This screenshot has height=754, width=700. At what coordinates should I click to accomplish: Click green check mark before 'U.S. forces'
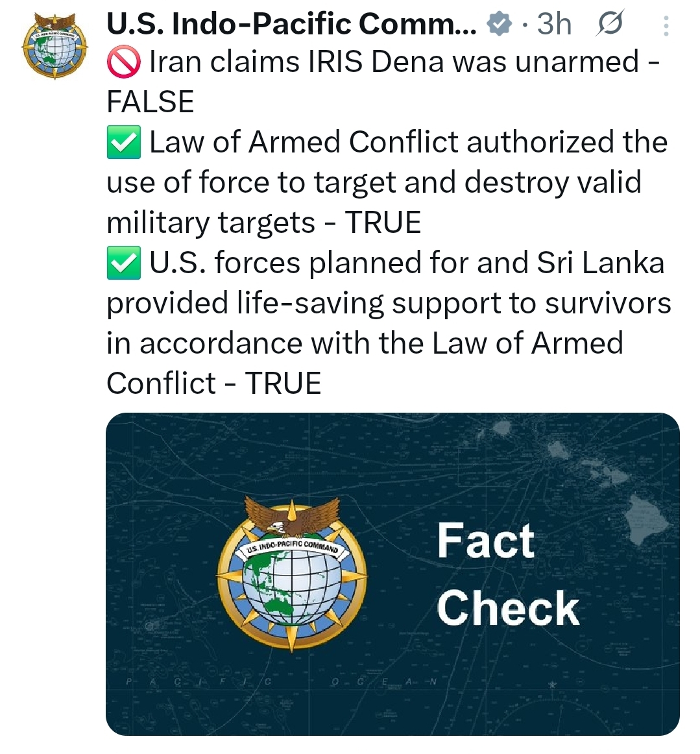[123, 264]
